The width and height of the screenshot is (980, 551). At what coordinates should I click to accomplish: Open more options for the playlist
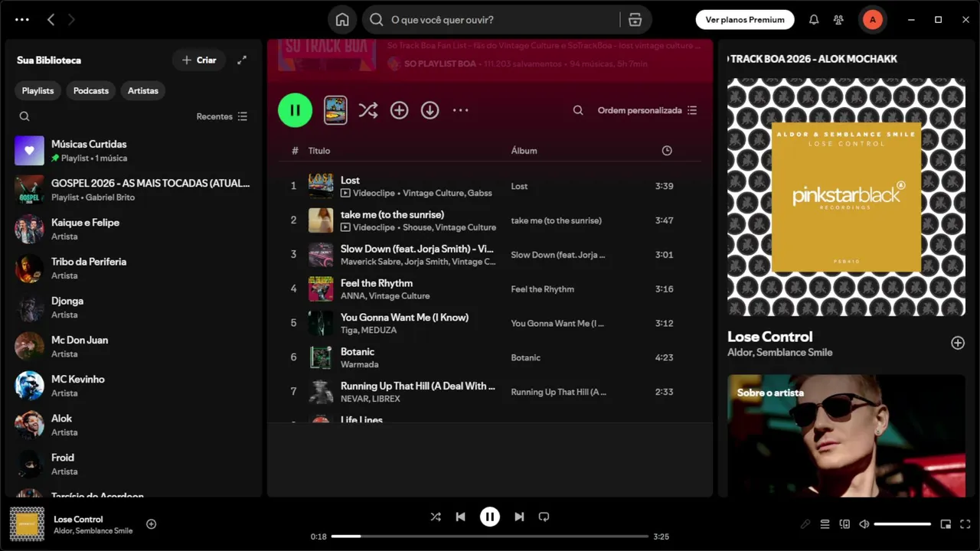pos(460,110)
